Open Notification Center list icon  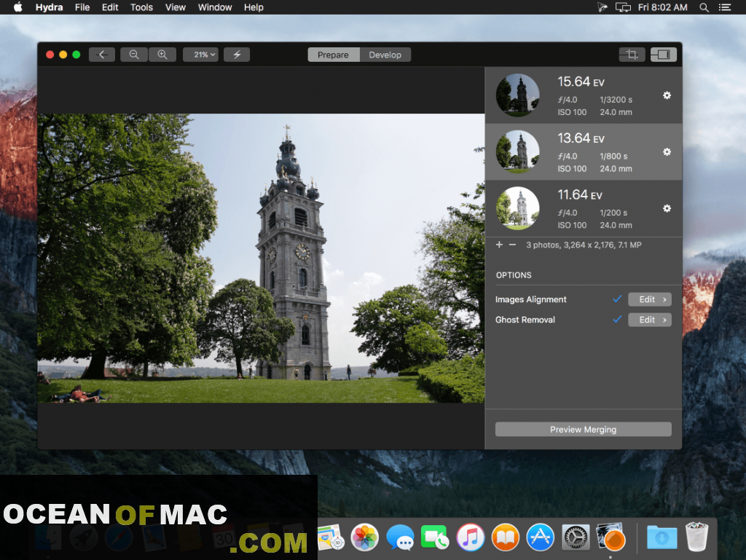click(725, 7)
